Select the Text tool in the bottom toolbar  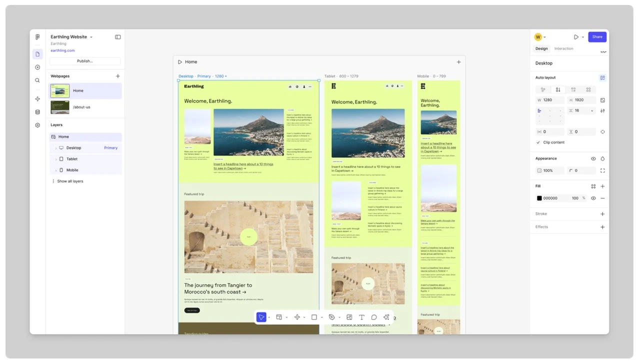[361, 317]
